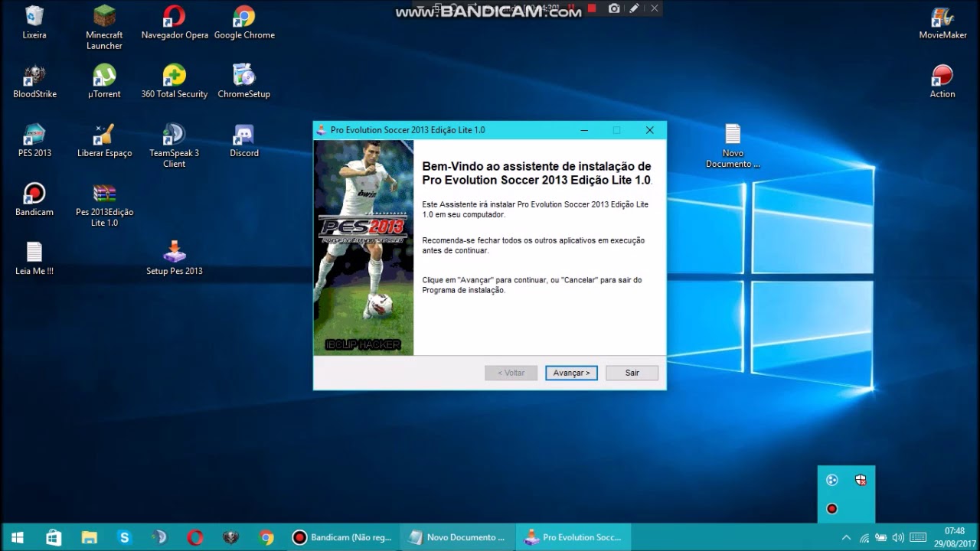980x551 pixels.
Task: Open BloodStrike icon on the taskbar
Action: pyautogui.click(x=230, y=537)
